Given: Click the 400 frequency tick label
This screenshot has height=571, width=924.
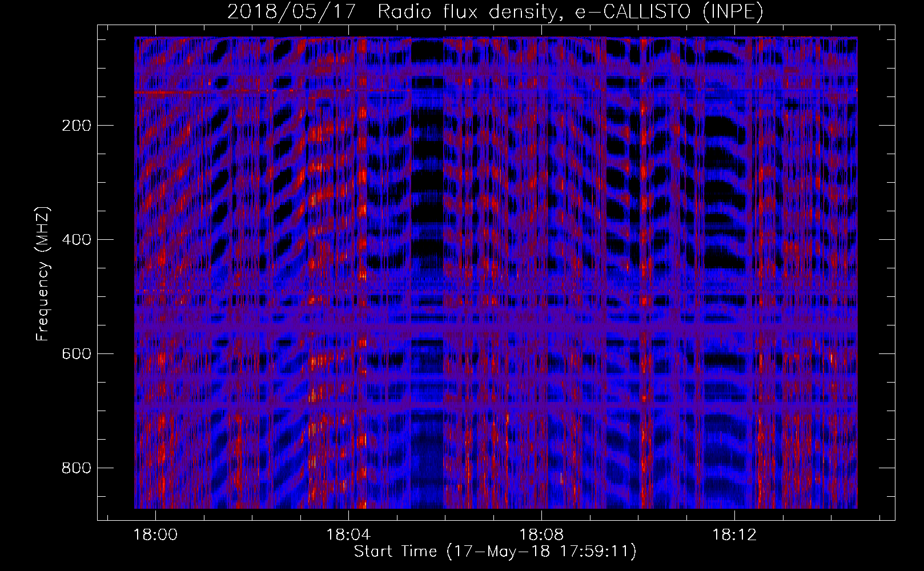Looking at the screenshot, I should click(76, 240).
